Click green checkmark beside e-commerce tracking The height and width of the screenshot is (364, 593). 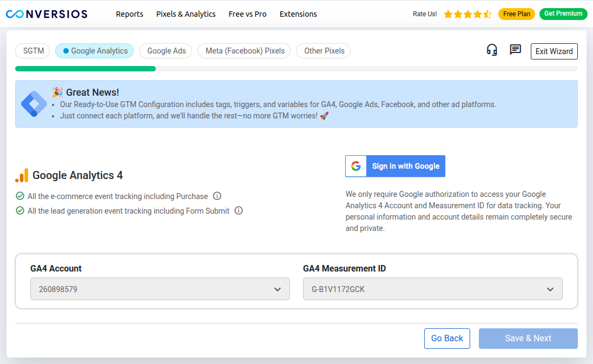pos(20,196)
